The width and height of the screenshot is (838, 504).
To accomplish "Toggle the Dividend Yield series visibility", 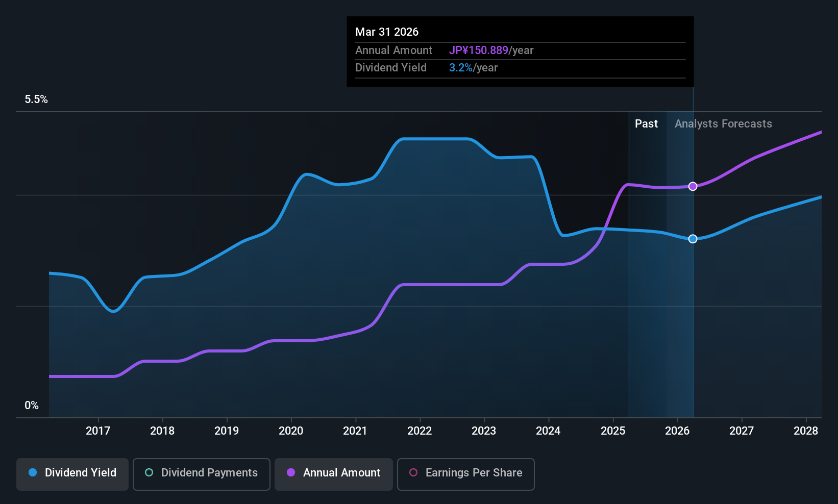I will [x=72, y=474].
